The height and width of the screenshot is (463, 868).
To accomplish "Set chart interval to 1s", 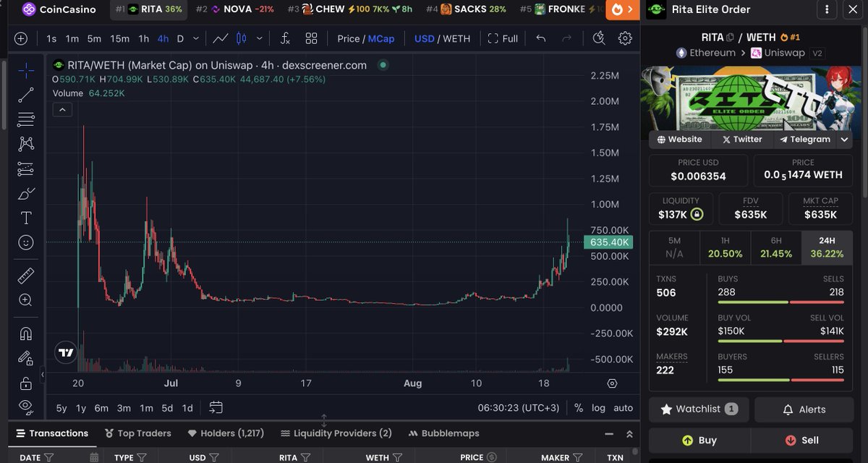I will [x=51, y=38].
